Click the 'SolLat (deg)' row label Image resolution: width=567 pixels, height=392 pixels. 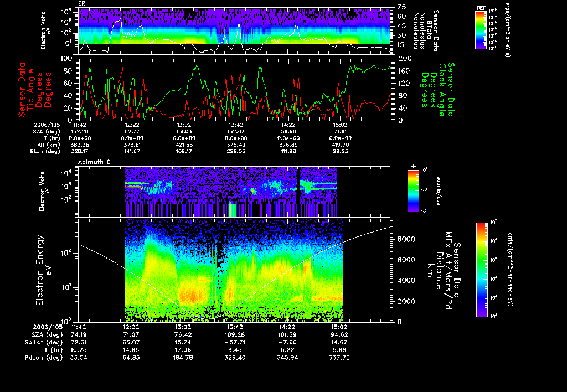point(43,343)
